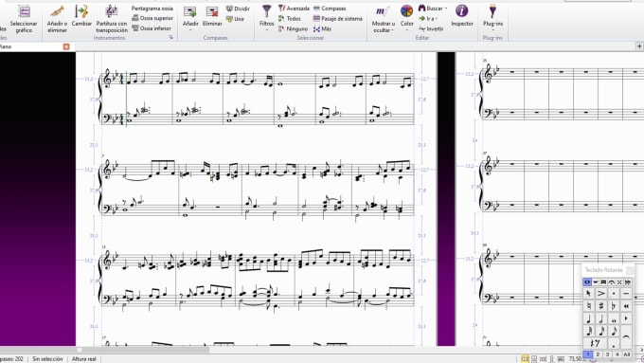Click Unir compases

pyautogui.click(x=235, y=19)
